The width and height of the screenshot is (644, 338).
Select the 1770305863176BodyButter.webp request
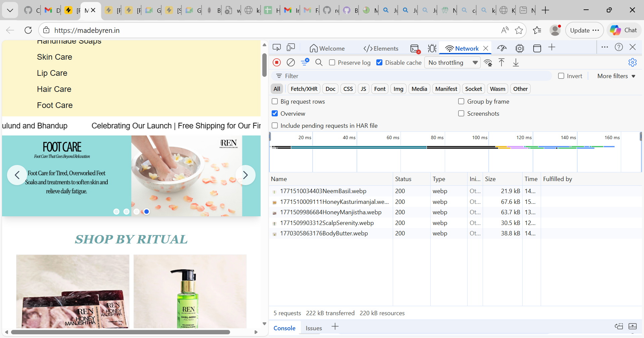pos(324,233)
